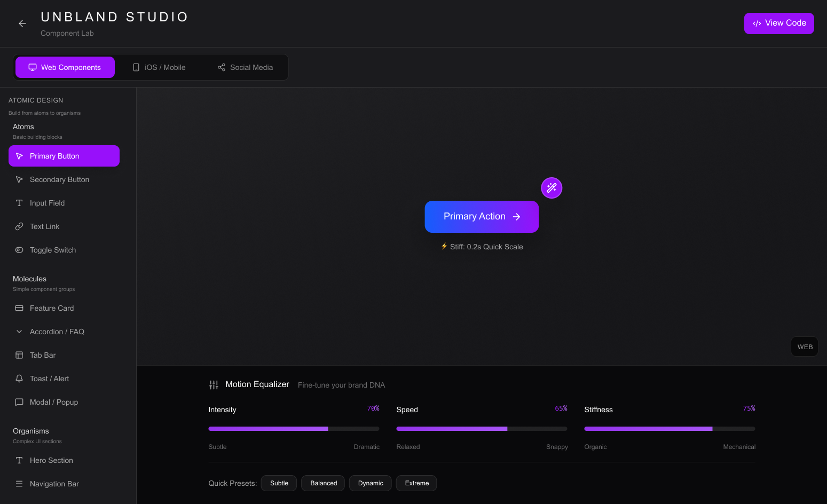Click the bell icon next to Toast / Alert
This screenshot has height=504, width=827.
tap(19, 379)
